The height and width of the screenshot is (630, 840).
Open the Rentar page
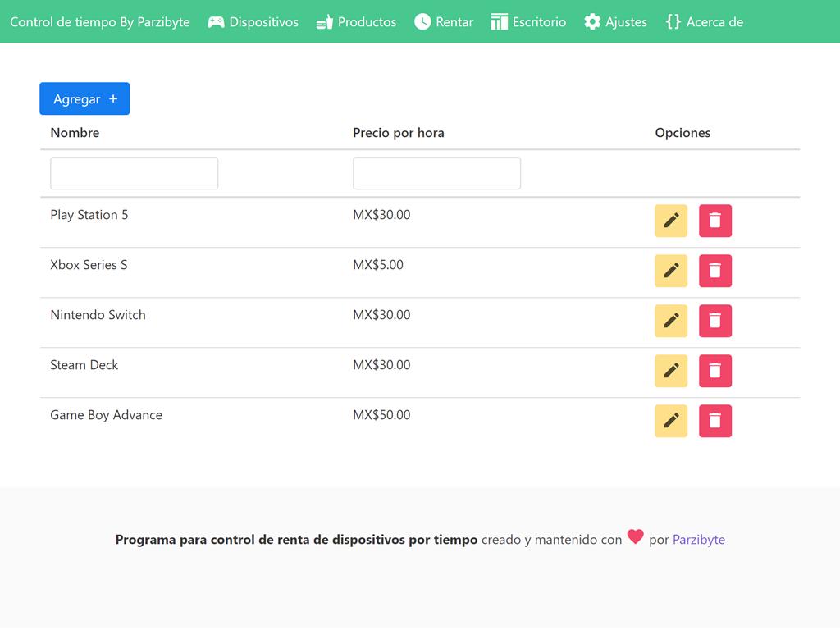click(x=444, y=22)
